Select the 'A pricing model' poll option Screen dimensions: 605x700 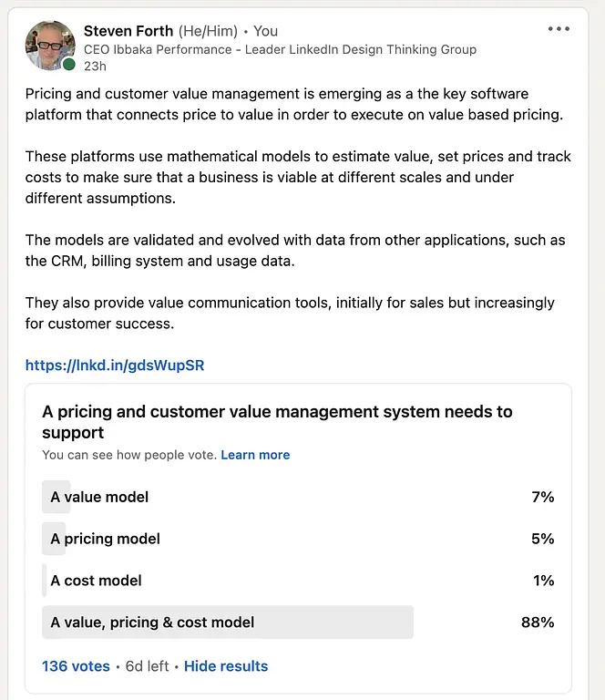point(298,539)
